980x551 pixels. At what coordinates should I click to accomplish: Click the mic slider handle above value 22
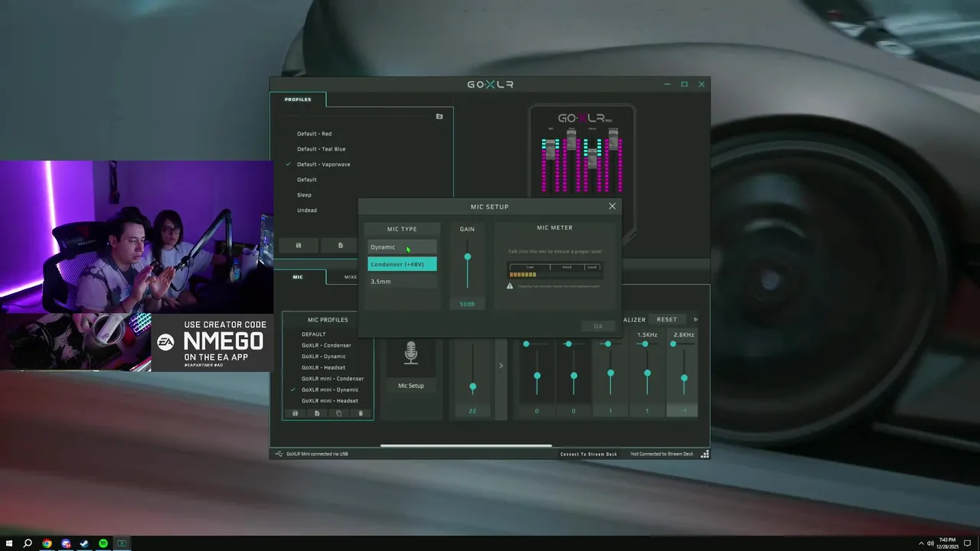pyautogui.click(x=472, y=387)
